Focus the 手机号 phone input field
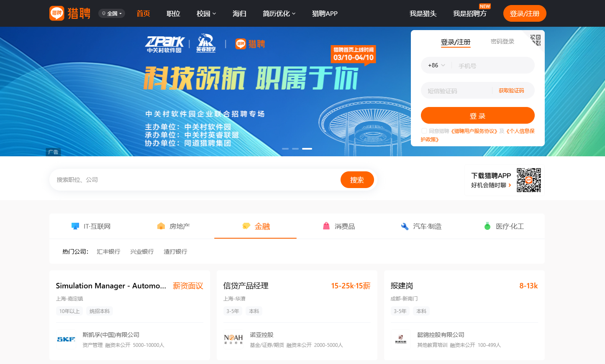This screenshot has height=364, width=605. 494,66
